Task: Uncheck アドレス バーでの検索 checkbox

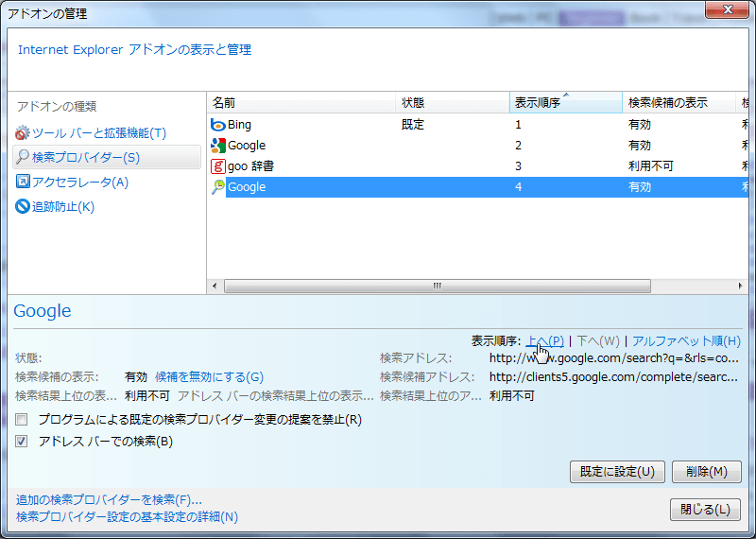Action: point(21,441)
